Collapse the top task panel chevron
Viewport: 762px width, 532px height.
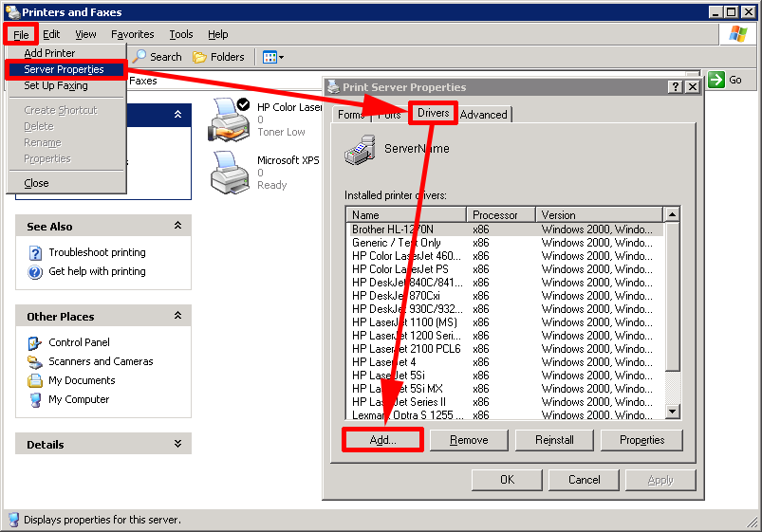point(177,115)
